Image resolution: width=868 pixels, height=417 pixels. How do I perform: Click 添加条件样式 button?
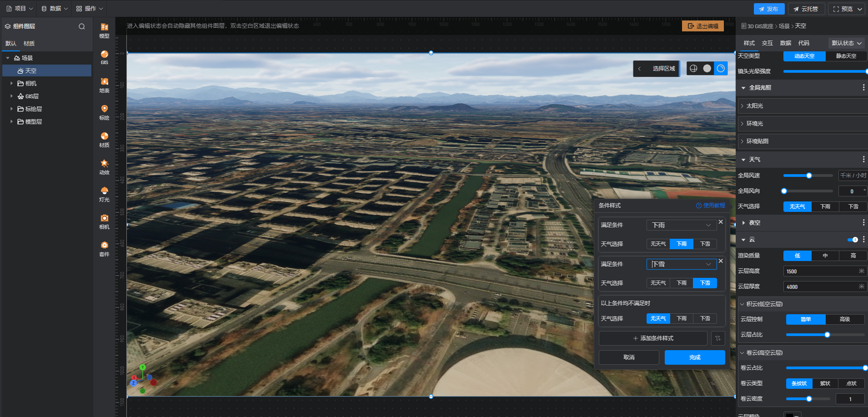click(x=653, y=338)
